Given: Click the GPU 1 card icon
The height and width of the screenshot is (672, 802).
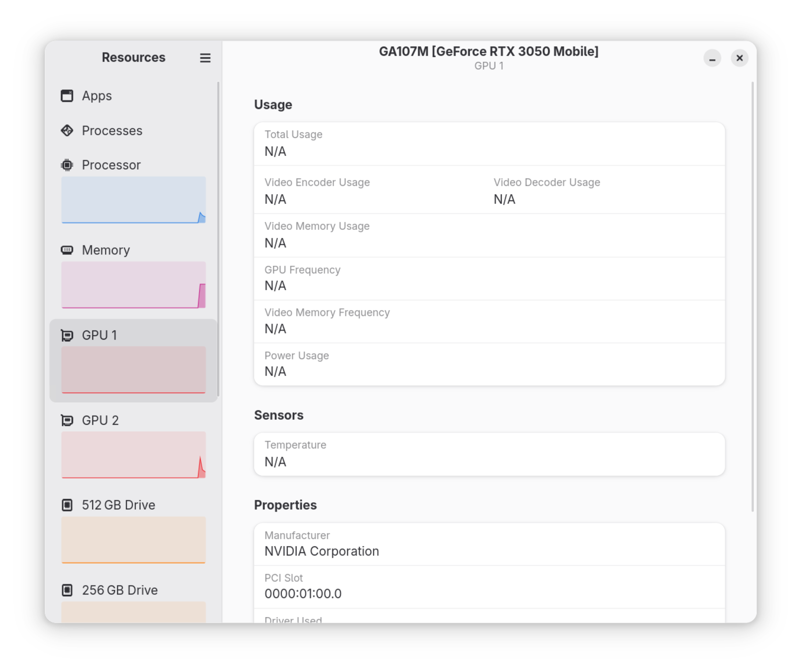Looking at the screenshot, I should tap(67, 335).
